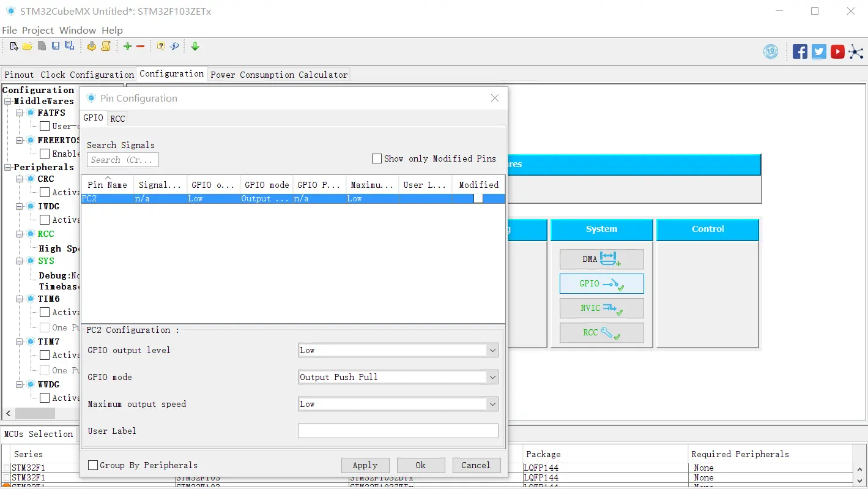Viewport: 868px width, 489px height.
Task: Check the CRC Activated checkbox
Action: click(45, 192)
